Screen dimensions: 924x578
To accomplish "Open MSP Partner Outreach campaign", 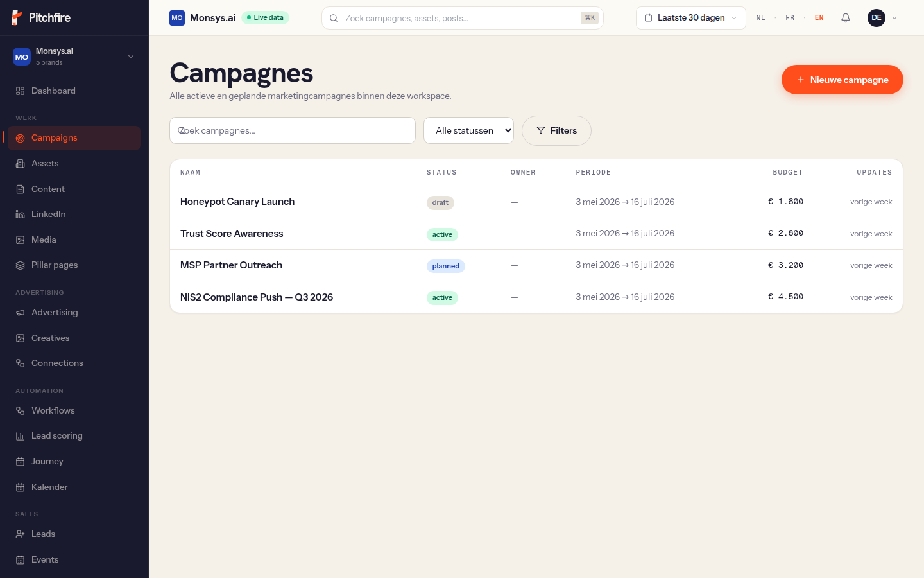I will point(231,265).
